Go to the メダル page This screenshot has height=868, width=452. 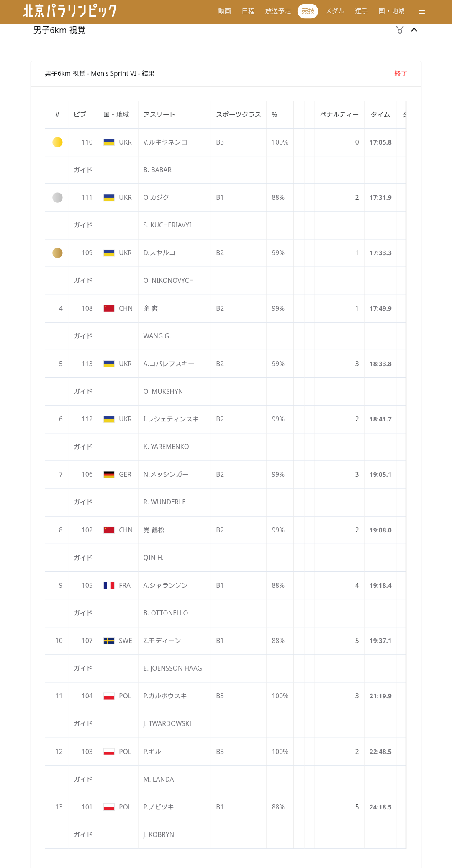(x=335, y=11)
